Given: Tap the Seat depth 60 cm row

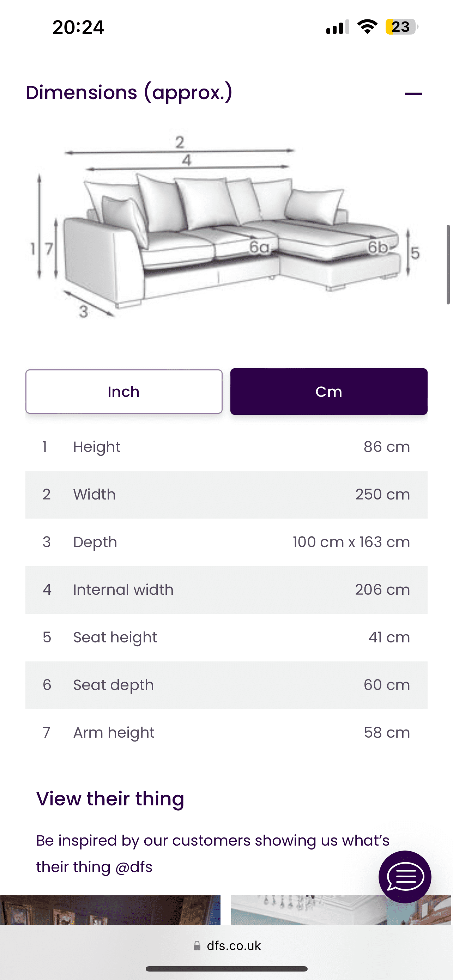Looking at the screenshot, I should click(x=226, y=685).
